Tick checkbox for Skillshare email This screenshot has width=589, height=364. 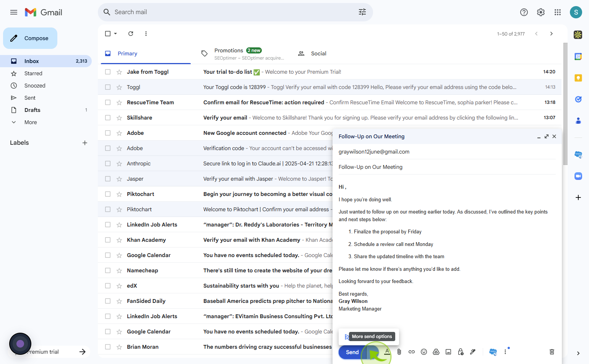[108, 118]
